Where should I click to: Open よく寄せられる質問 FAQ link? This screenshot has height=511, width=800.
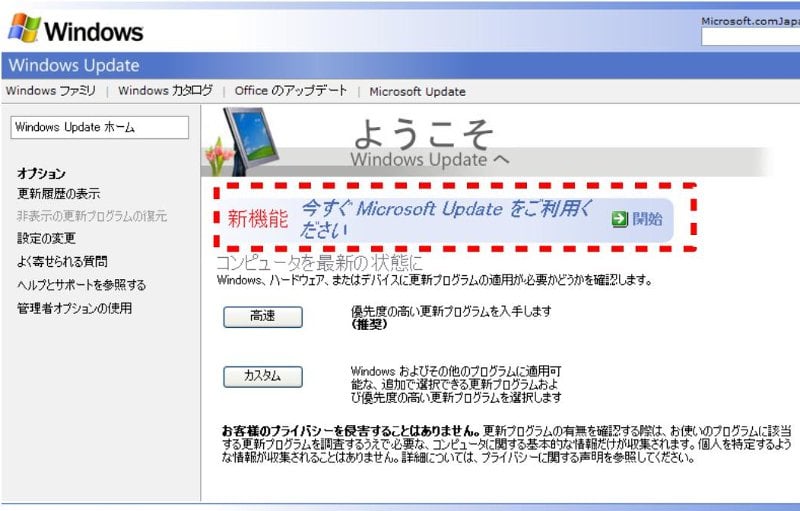(62, 262)
